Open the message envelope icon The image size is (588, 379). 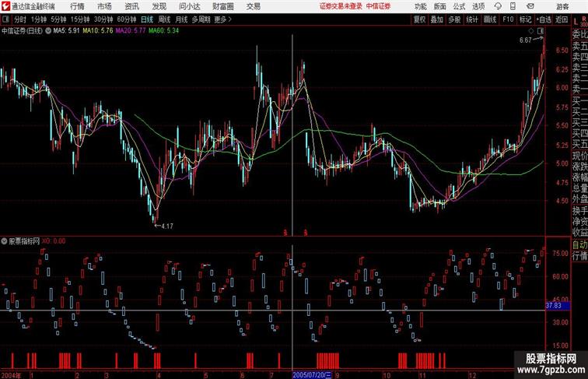coord(530,6)
